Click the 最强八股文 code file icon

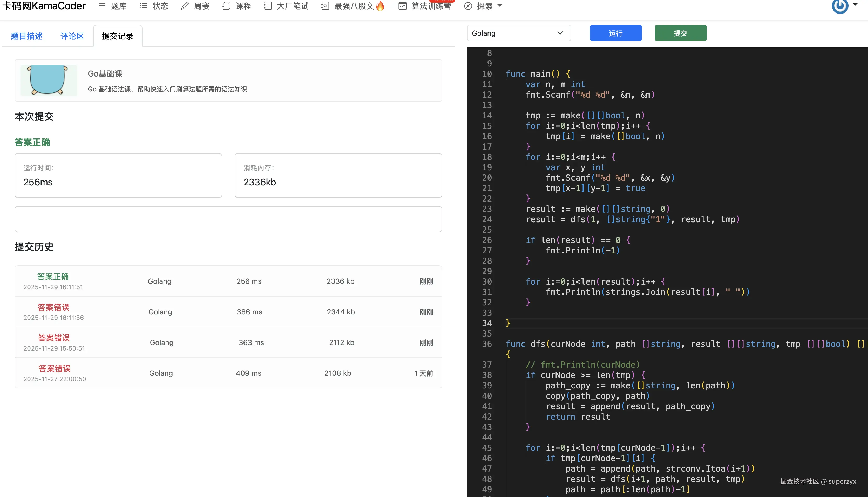325,6
